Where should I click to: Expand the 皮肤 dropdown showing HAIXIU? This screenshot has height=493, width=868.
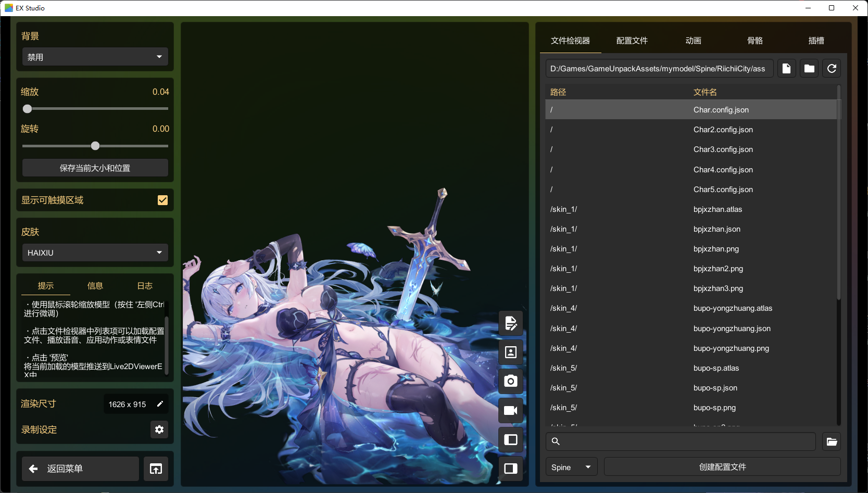pos(95,252)
